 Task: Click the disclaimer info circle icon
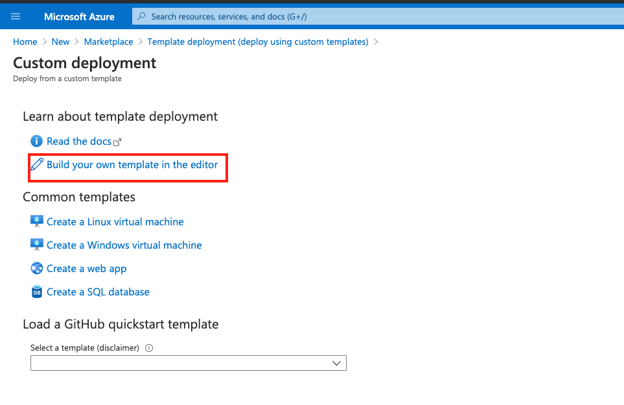149,348
